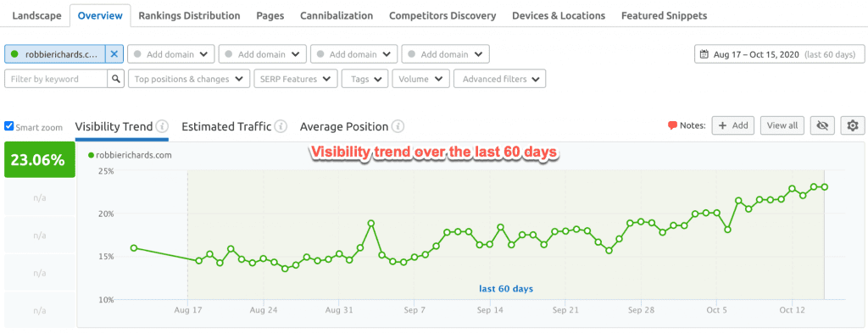Expand Top positions & changes filter
868x333 pixels.
[189, 79]
